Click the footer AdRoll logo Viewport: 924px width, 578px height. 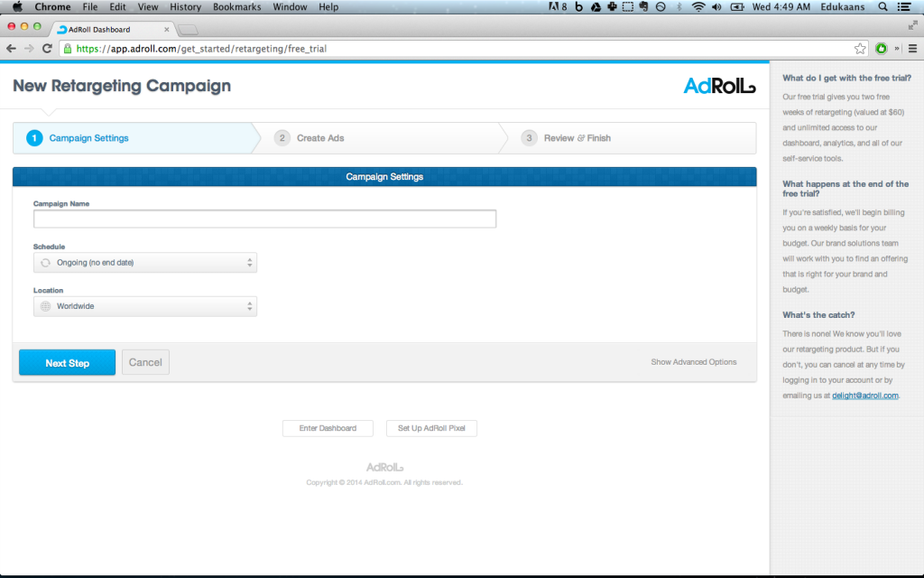[384, 467]
